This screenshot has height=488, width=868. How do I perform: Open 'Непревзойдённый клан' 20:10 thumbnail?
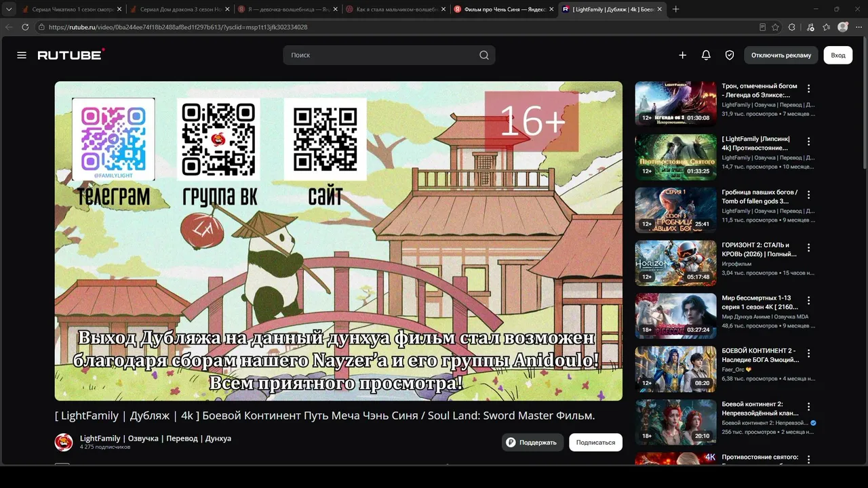click(x=675, y=422)
